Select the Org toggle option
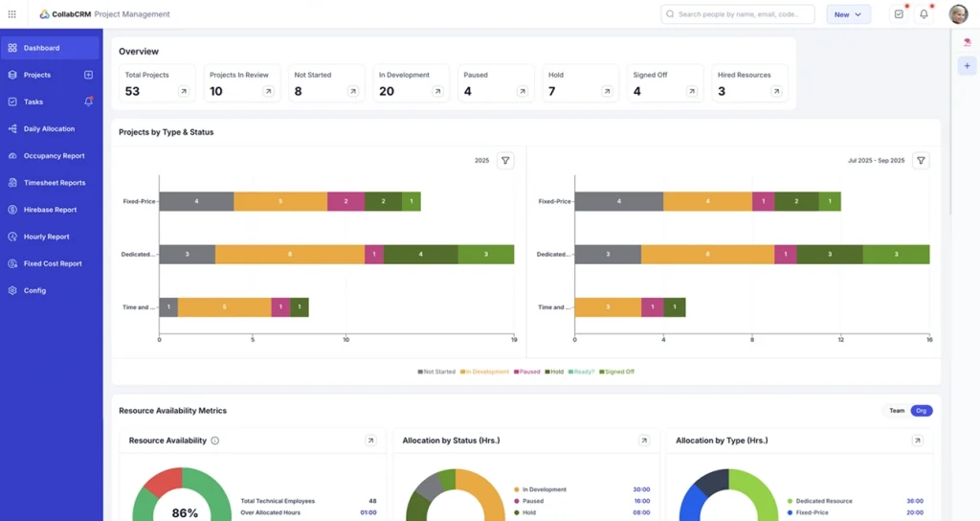980x521 pixels. (921, 411)
